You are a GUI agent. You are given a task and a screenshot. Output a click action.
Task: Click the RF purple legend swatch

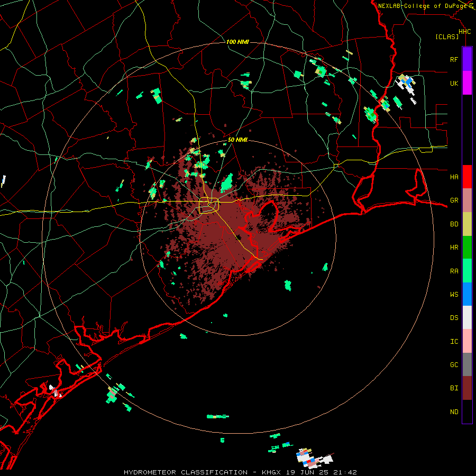pyautogui.click(x=467, y=59)
